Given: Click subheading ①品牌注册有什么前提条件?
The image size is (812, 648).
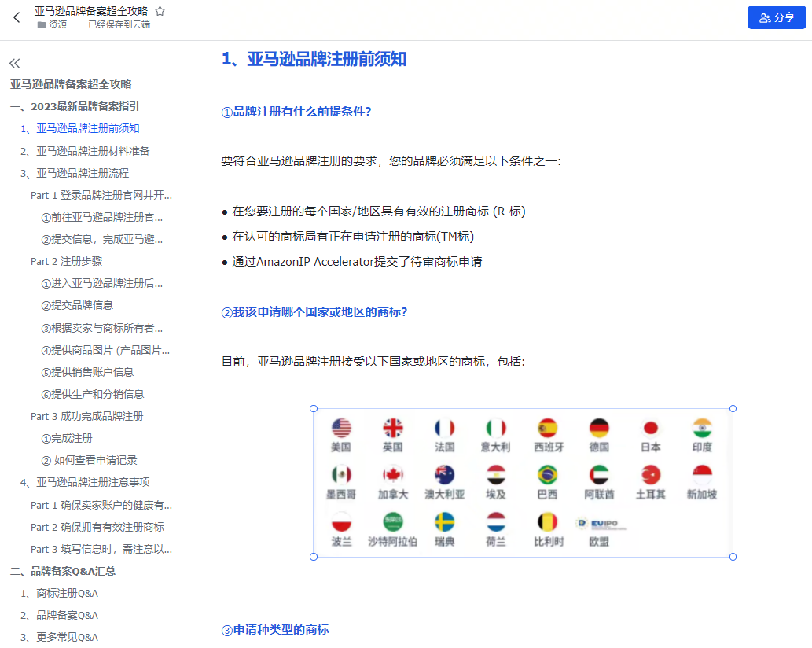Looking at the screenshot, I should (296, 112).
